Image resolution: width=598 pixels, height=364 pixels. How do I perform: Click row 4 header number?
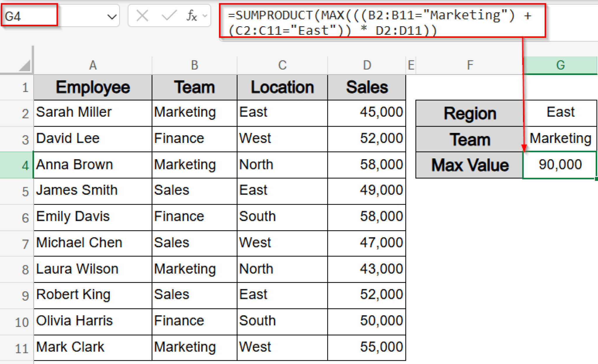25,165
